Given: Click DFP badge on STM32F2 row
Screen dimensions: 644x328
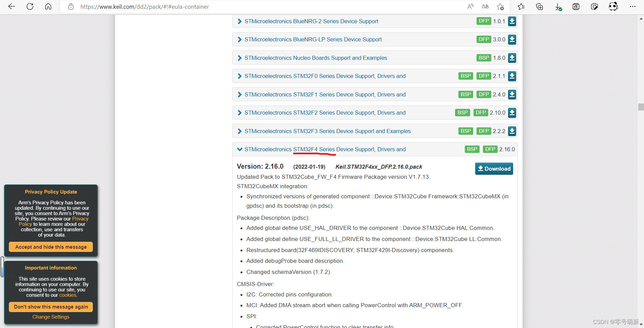Looking at the screenshot, I should (x=481, y=113).
